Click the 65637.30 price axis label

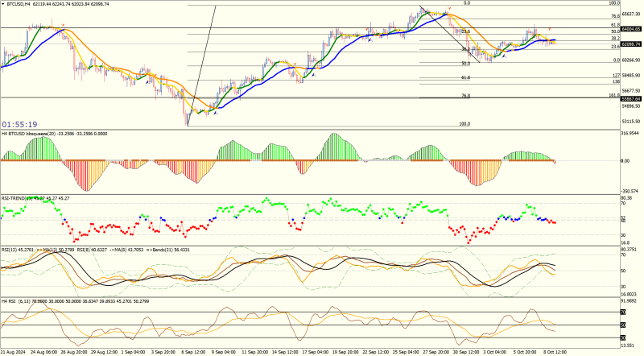coord(631,14)
